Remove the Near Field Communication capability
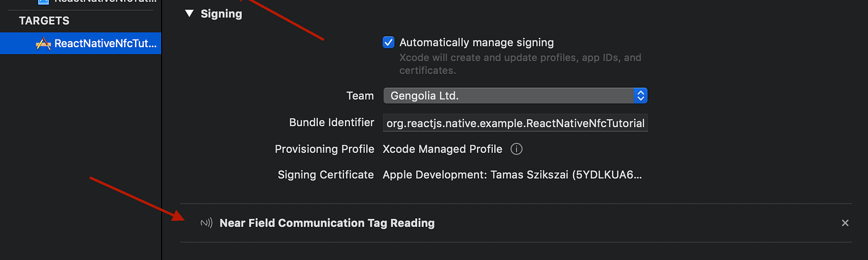The width and height of the screenshot is (868, 260). pyautogui.click(x=845, y=223)
